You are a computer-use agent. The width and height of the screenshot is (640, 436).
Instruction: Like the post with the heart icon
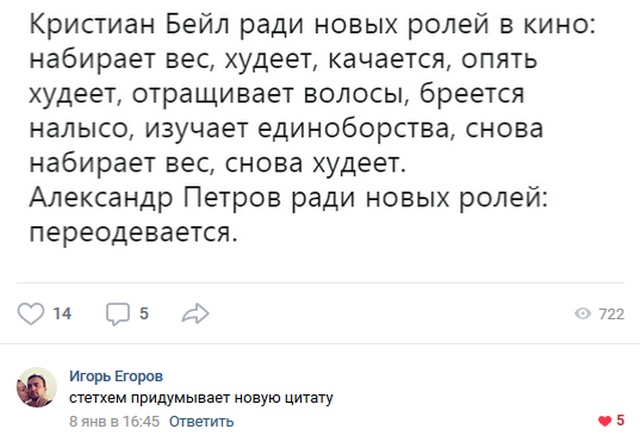[x=31, y=314]
